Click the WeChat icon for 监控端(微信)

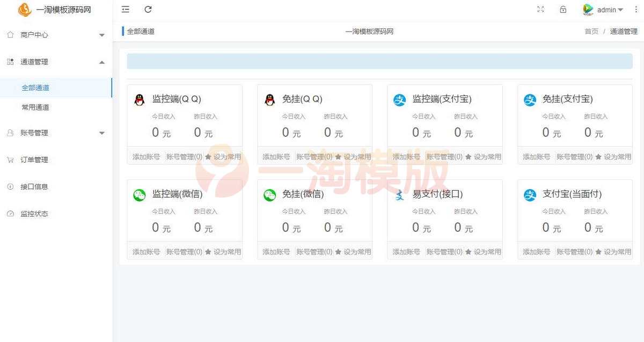[139, 195]
